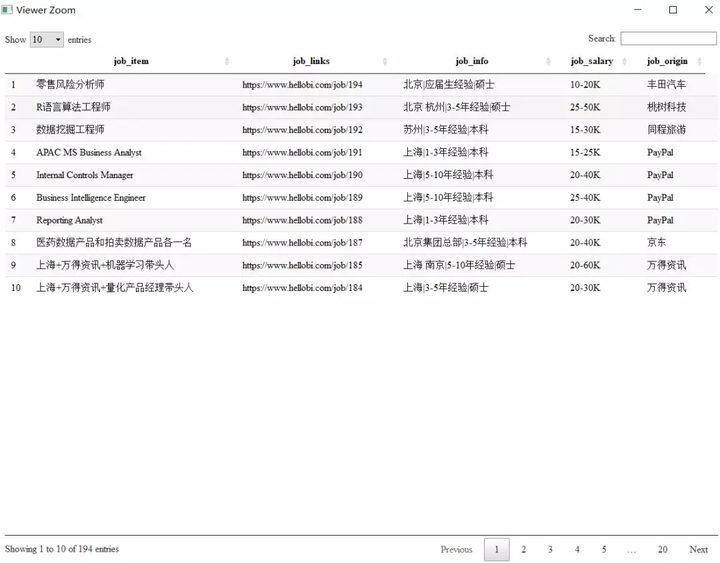Jump to pagination page 3

click(550, 549)
